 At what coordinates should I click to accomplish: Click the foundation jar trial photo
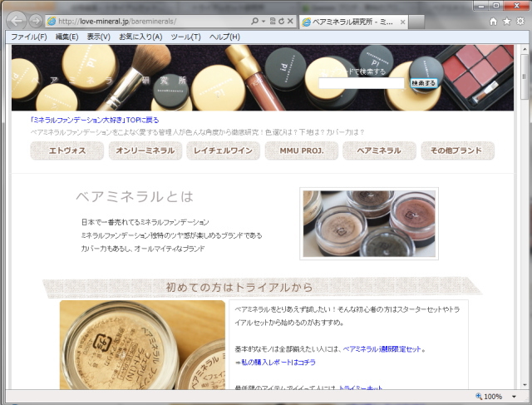pos(142,344)
